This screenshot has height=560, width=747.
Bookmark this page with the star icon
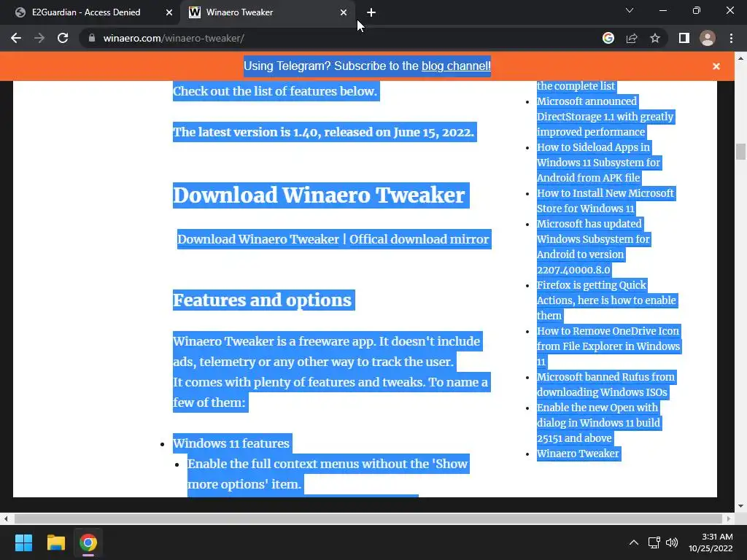pyautogui.click(x=655, y=38)
